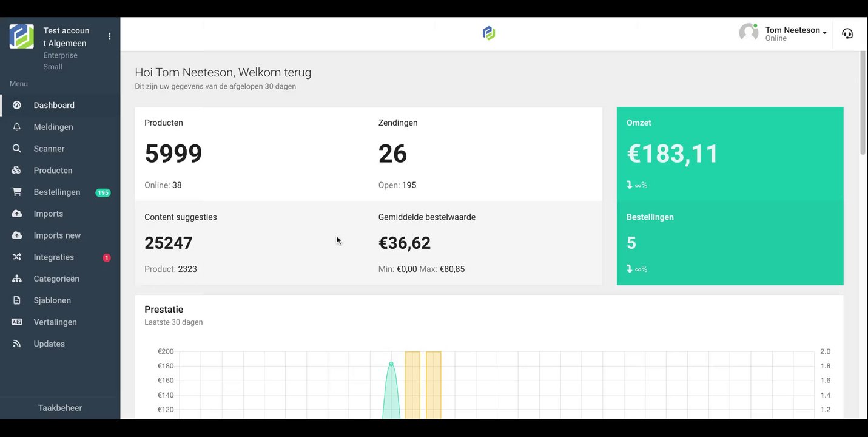Click Tom Neeteson's avatar picture

(x=749, y=33)
